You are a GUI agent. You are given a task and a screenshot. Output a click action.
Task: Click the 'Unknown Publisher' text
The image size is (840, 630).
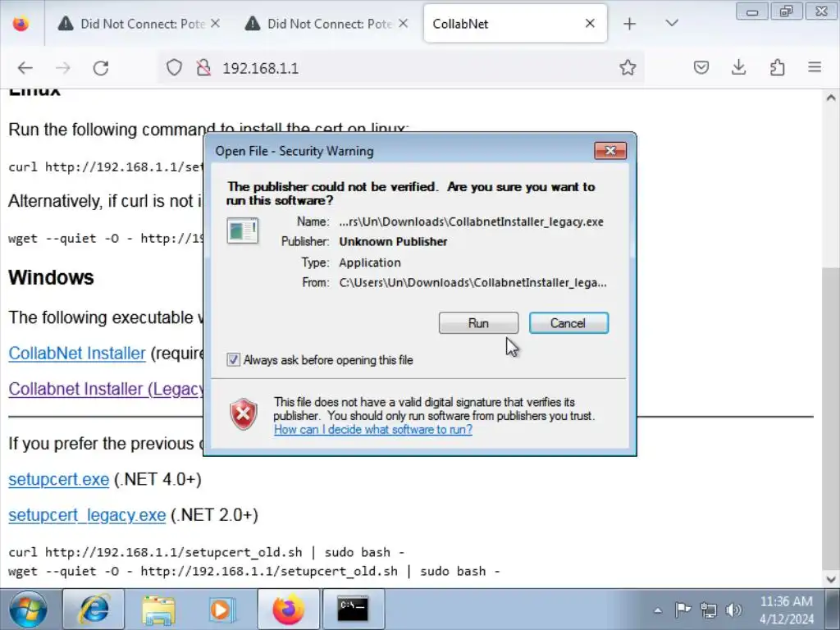pyautogui.click(x=393, y=242)
